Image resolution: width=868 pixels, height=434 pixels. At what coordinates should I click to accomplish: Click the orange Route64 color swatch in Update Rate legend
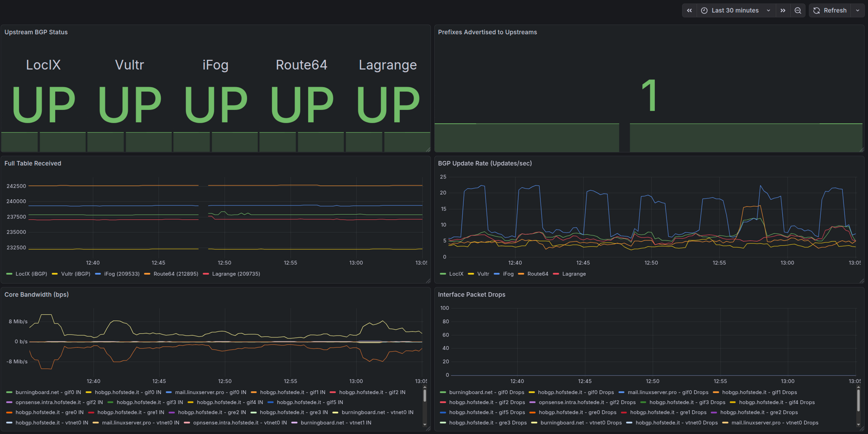coord(521,274)
